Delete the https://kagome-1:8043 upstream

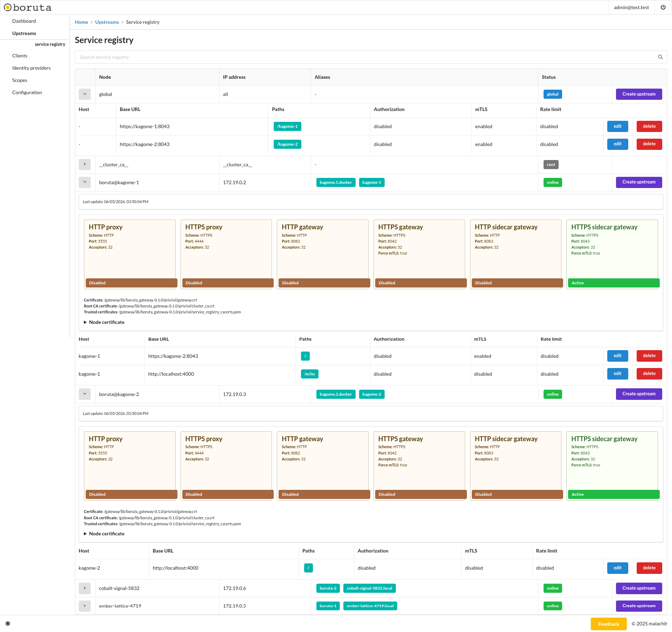click(x=649, y=126)
